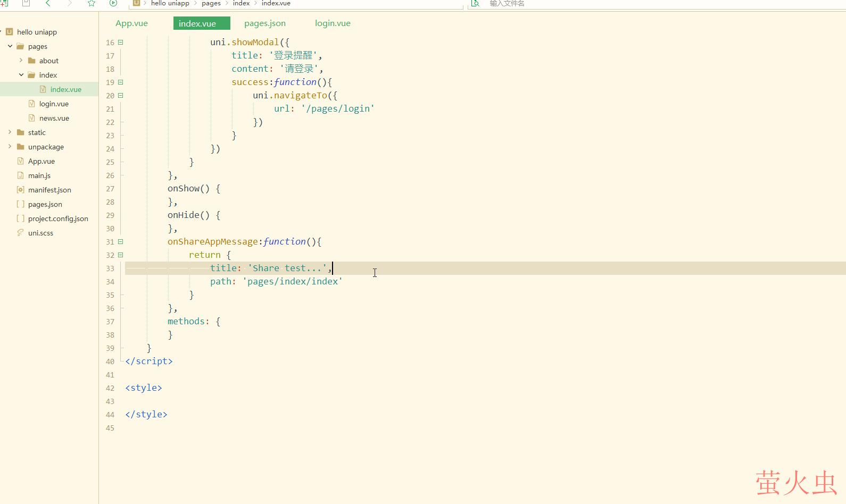Viewport: 846px width, 504px height.
Task: Click 'uni.showModal' in line 16
Action: 245,43
